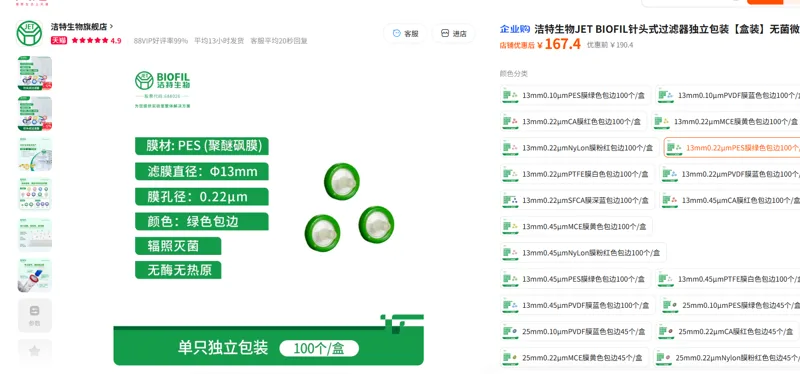Choose option 13mm0.22μmMCE膜黄色包边100个/盒
Viewport: 800px width, 374px height.
coord(726,121)
